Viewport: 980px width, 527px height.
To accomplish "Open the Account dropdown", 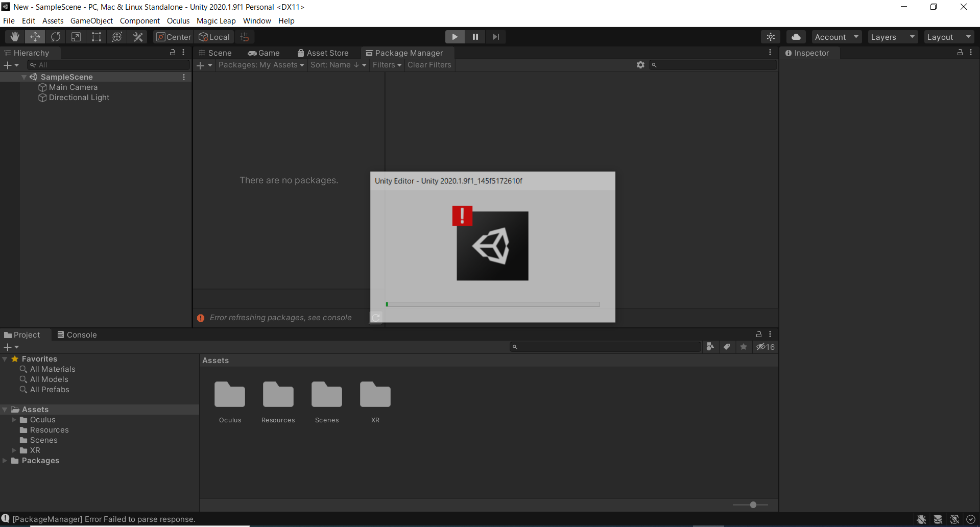I will click(x=836, y=37).
